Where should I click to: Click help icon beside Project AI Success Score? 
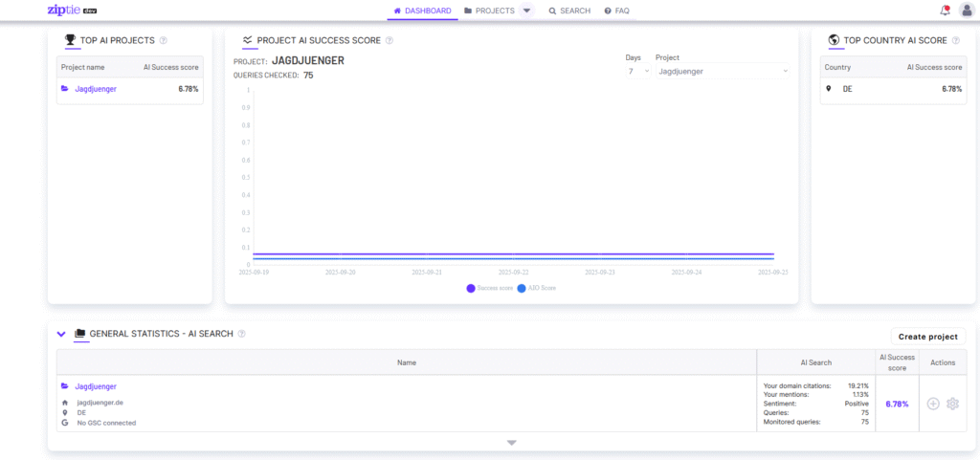point(390,40)
